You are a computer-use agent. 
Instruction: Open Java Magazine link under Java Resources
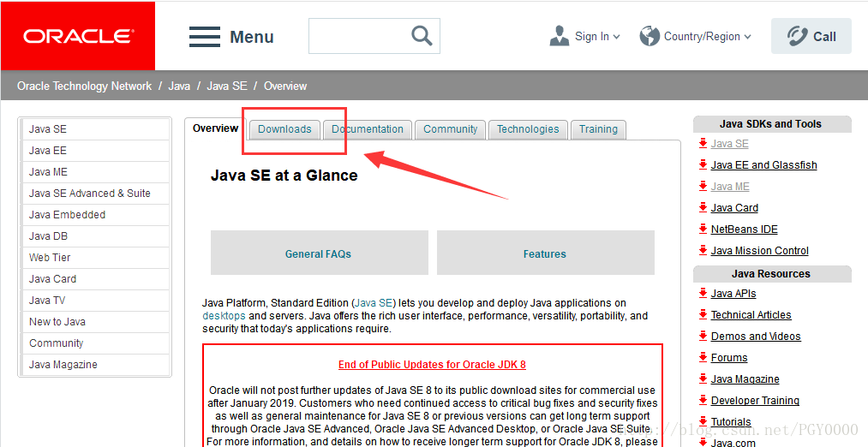click(x=745, y=379)
